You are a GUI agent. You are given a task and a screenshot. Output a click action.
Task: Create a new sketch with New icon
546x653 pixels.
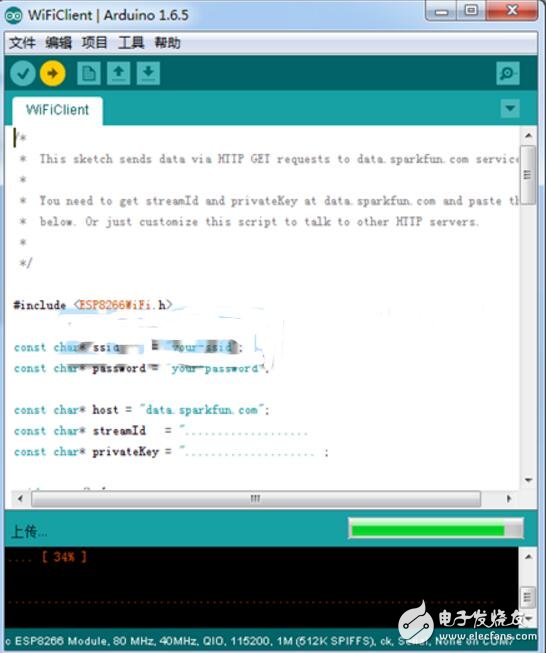pyautogui.click(x=89, y=73)
